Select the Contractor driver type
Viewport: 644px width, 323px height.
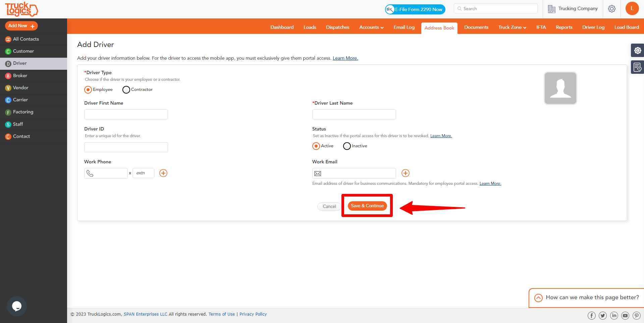pos(126,90)
